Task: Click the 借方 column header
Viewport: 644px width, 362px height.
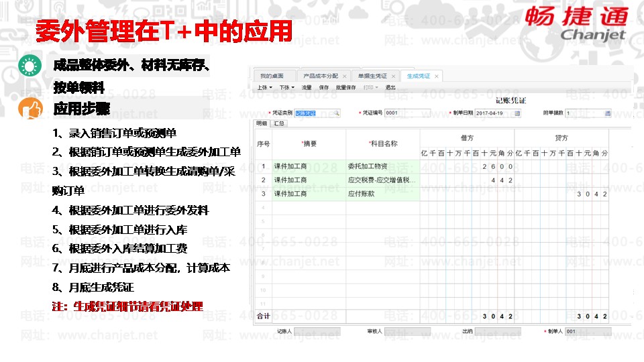Action: (467, 138)
